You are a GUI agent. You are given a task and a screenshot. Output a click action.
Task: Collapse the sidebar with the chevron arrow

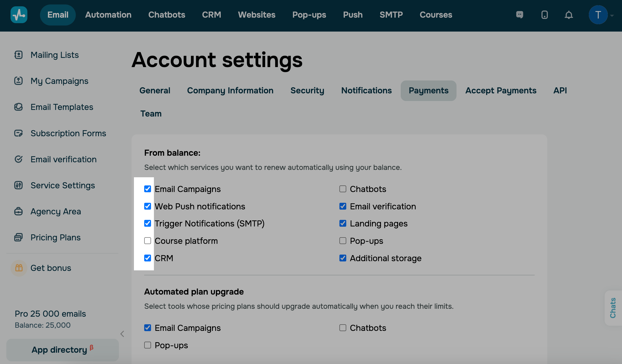pyautogui.click(x=122, y=334)
